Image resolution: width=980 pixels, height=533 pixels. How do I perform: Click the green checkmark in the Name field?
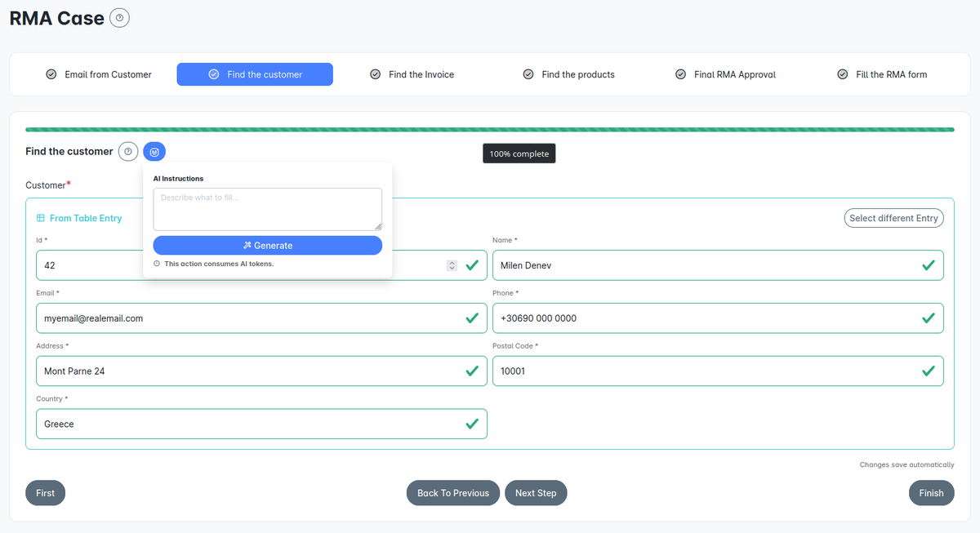pos(929,265)
